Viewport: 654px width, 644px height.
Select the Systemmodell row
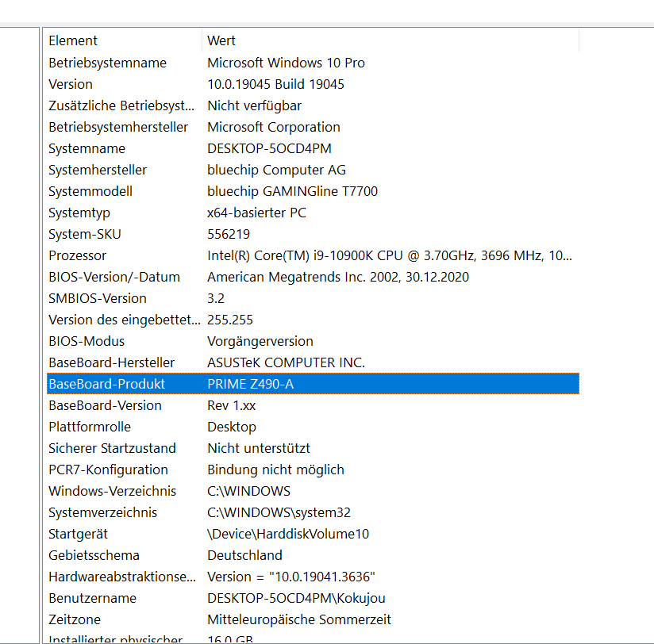tap(313, 191)
